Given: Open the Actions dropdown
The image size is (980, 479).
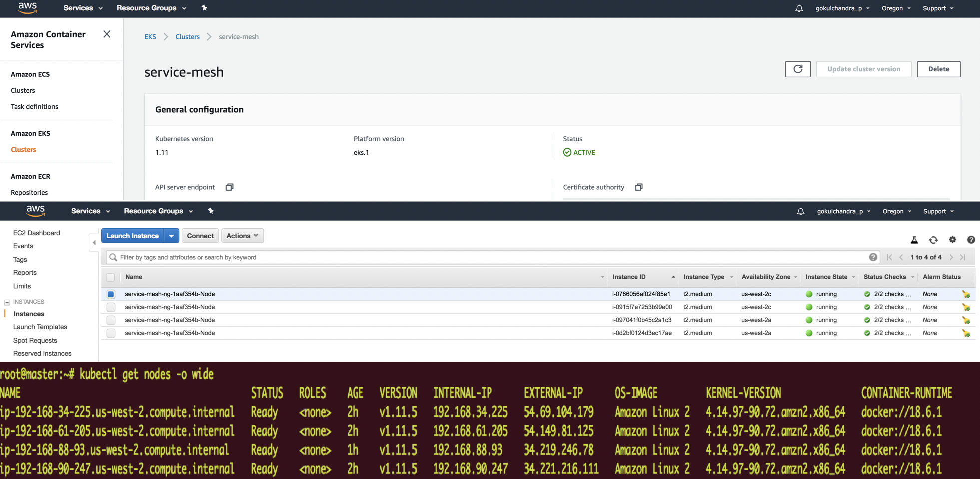Looking at the screenshot, I should click(x=242, y=235).
